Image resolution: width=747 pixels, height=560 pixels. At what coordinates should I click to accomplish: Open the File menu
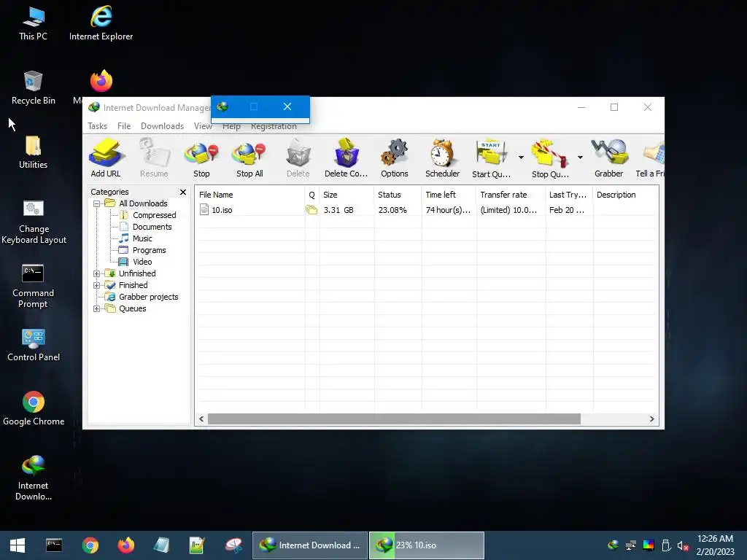point(124,126)
